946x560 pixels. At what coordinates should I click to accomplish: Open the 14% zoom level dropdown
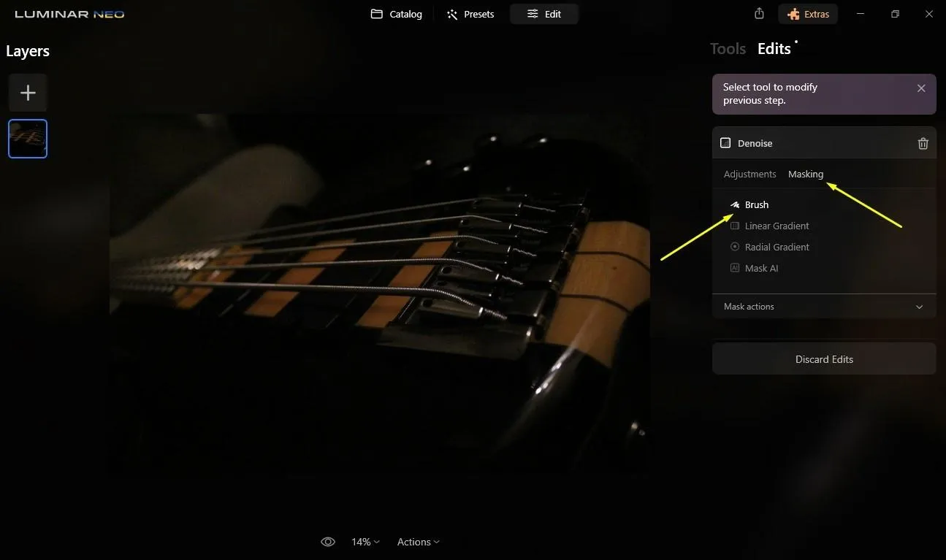(365, 542)
